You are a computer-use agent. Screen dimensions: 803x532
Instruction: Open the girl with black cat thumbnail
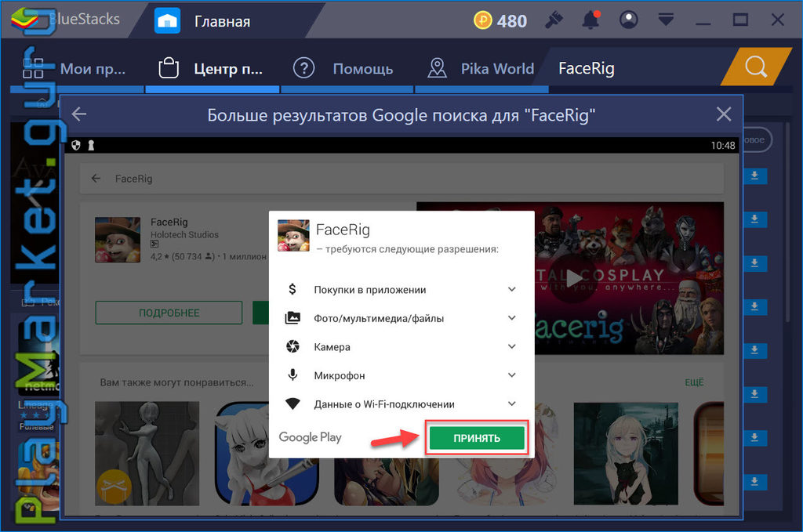click(626, 453)
